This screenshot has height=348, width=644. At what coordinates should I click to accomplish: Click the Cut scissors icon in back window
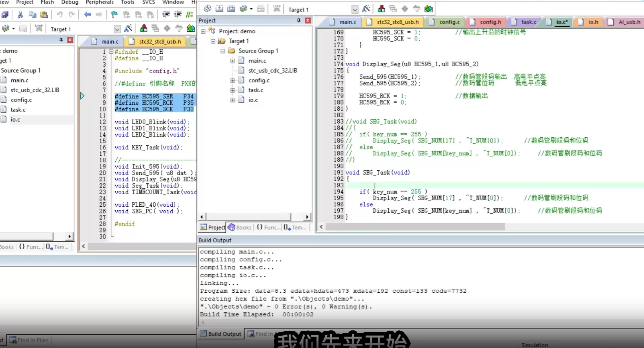20,15
